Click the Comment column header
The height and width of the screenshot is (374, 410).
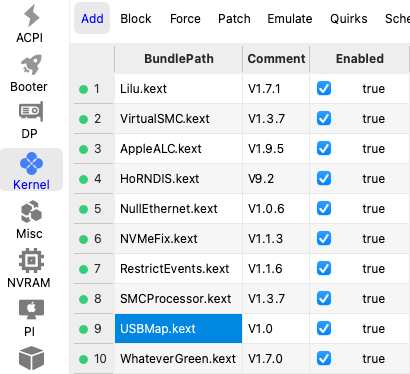point(276,59)
